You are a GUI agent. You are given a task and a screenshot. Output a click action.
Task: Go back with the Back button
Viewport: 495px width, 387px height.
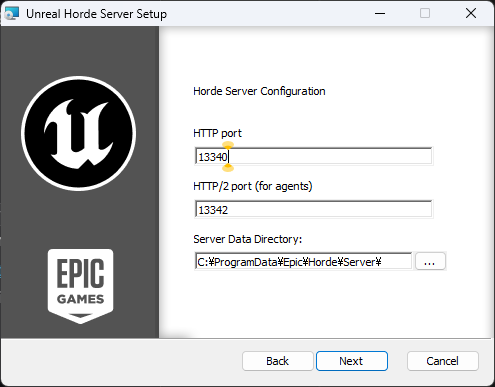pos(277,361)
